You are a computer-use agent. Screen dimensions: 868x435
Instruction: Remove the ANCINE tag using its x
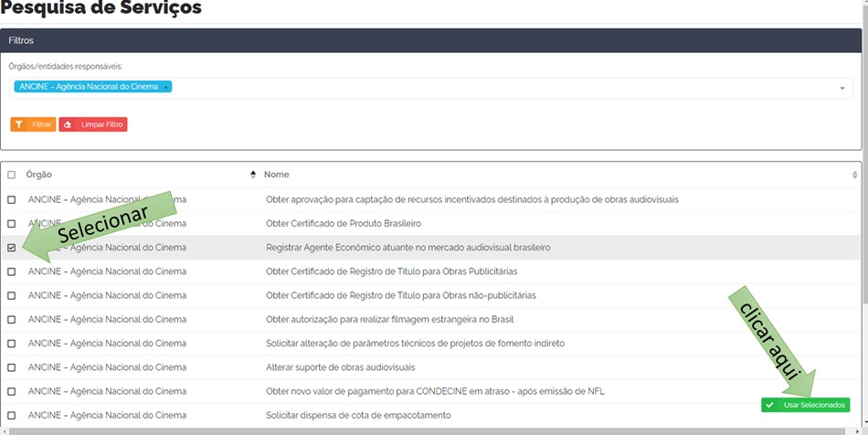click(165, 87)
